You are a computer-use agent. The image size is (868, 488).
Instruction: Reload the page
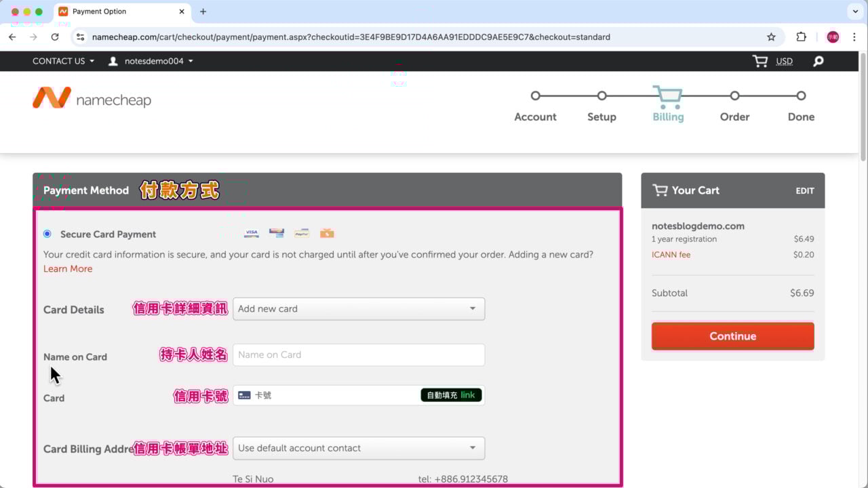55,37
